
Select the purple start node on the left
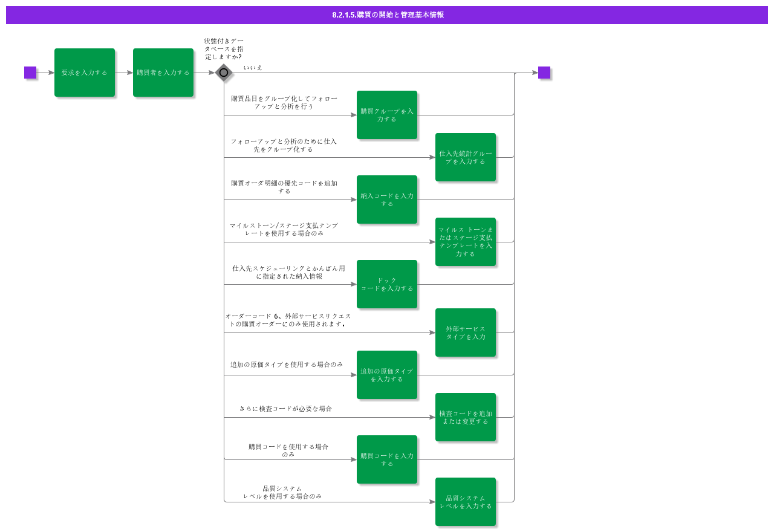(x=30, y=73)
